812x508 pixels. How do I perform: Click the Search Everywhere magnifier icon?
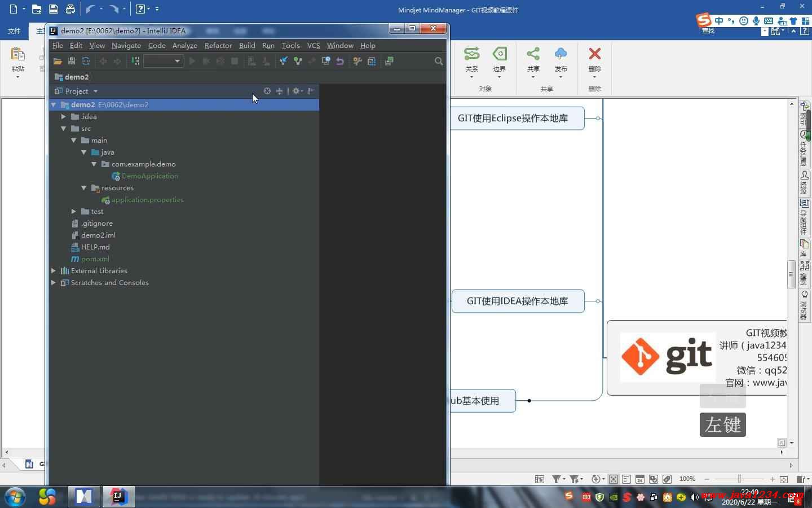(439, 61)
